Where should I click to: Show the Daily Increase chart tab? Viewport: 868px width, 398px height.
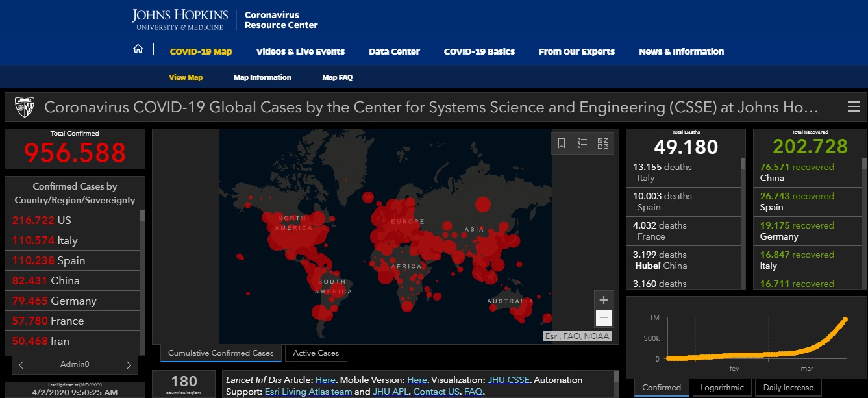tap(787, 388)
